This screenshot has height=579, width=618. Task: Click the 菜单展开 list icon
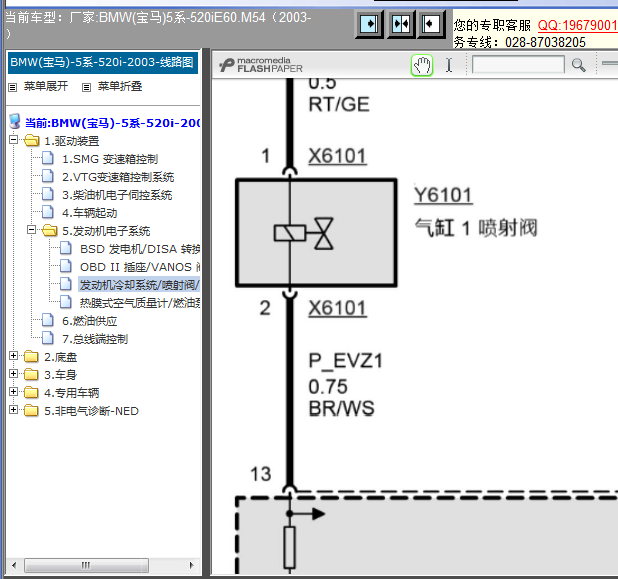[13, 87]
